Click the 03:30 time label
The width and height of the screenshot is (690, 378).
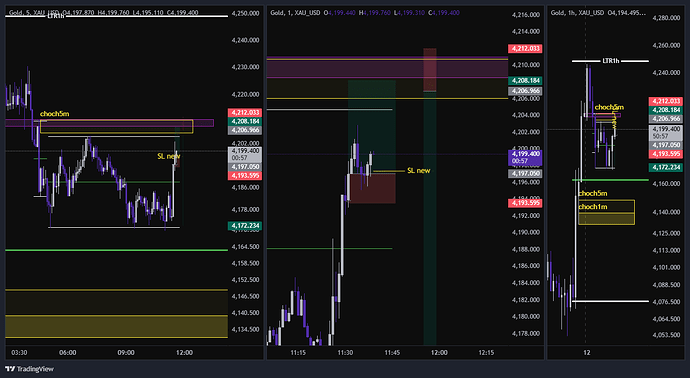(19, 352)
